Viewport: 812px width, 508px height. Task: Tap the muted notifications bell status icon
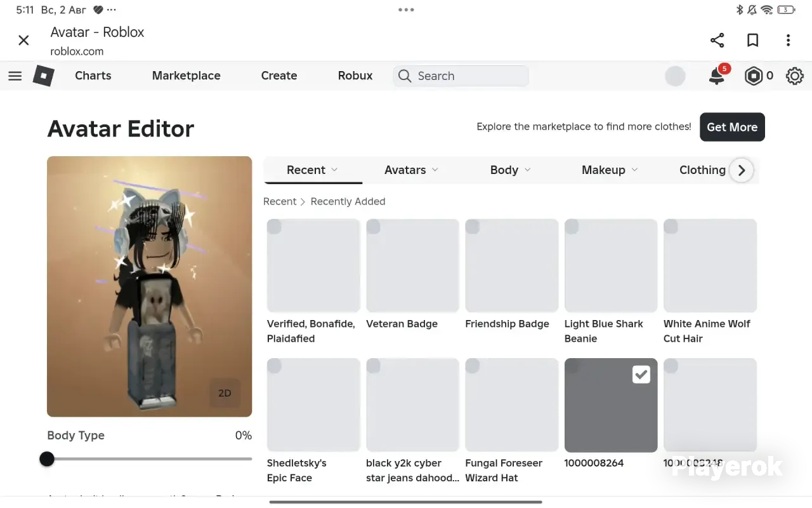(752, 10)
